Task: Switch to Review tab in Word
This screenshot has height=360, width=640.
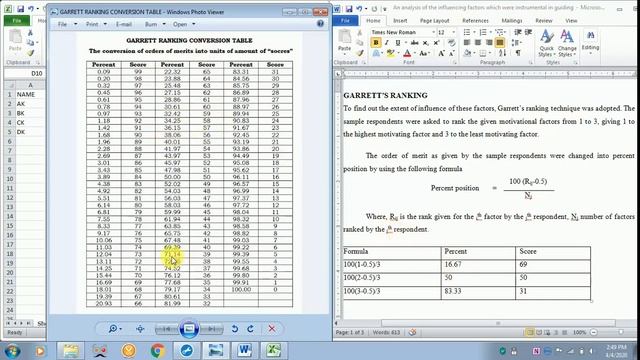Action: [x=544, y=20]
